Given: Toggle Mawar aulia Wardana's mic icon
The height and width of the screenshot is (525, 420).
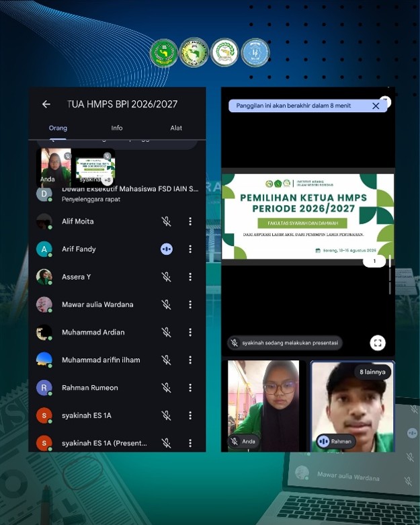Looking at the screenshot, I should point(167,305).
